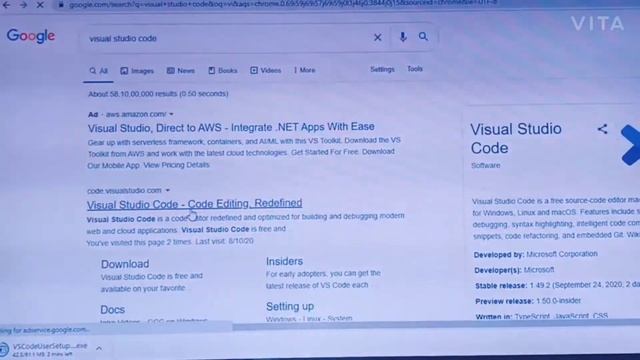Image resolution: width=640 pixels, height=360 pixels.
Task: Switch to the Books tab
Action: pos(223,71)
